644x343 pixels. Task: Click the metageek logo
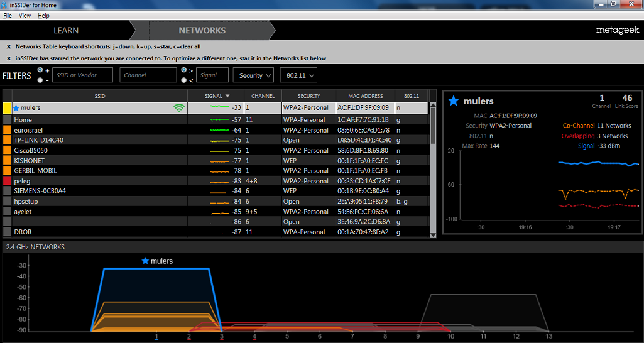617,30
